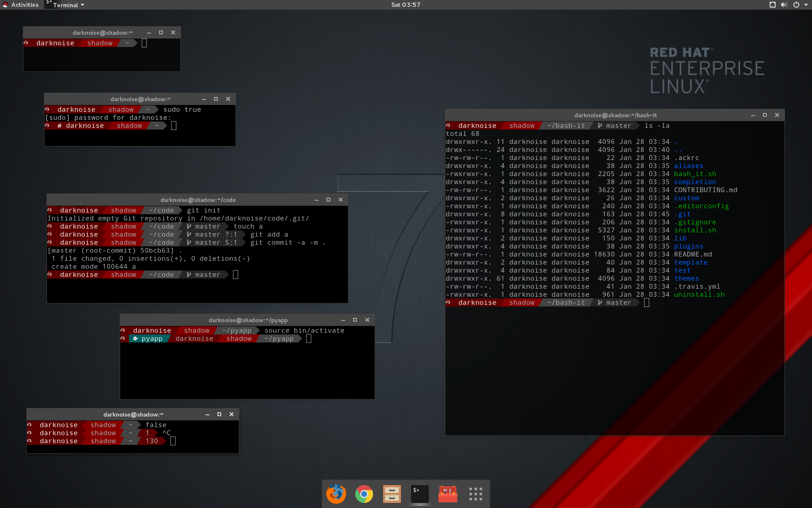Open the calendar by clicking Sat 03:57
Image resolution: width=812 pixels, height=508 pixels.
pyautogui.click(x=405, y=5)
